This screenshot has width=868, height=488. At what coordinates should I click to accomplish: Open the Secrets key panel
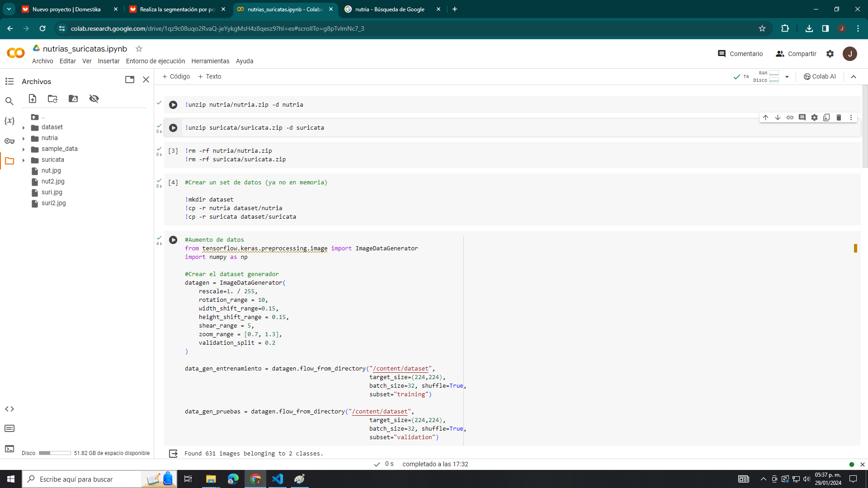(x=9, y=141)
